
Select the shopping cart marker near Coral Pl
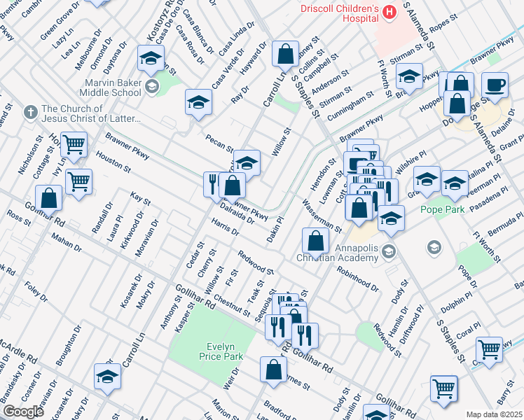coord(489,351)
